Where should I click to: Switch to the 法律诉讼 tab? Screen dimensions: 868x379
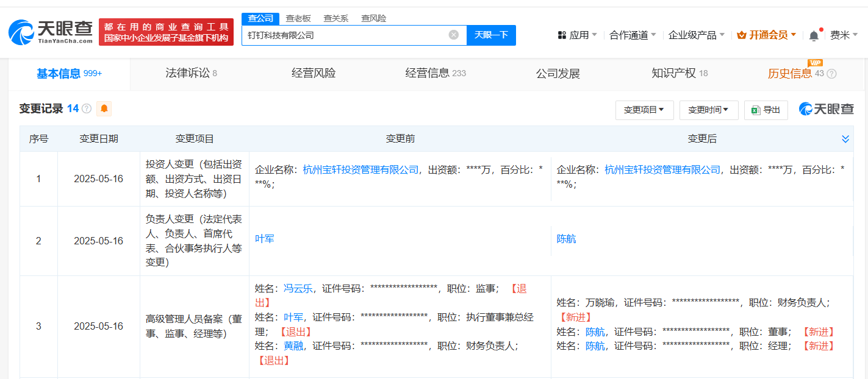point(191,74)
